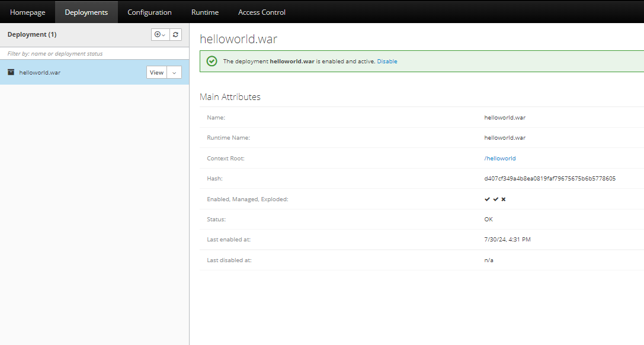This screenshot has width=644, height=345.
Task: Click the Exploded cross icon
Action: (504, 199)
